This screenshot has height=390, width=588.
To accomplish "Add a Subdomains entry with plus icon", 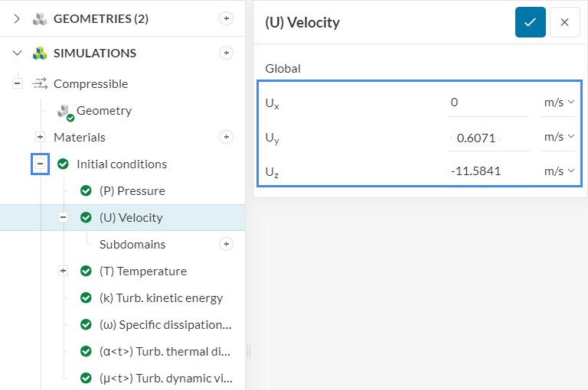I will (226, 245).
